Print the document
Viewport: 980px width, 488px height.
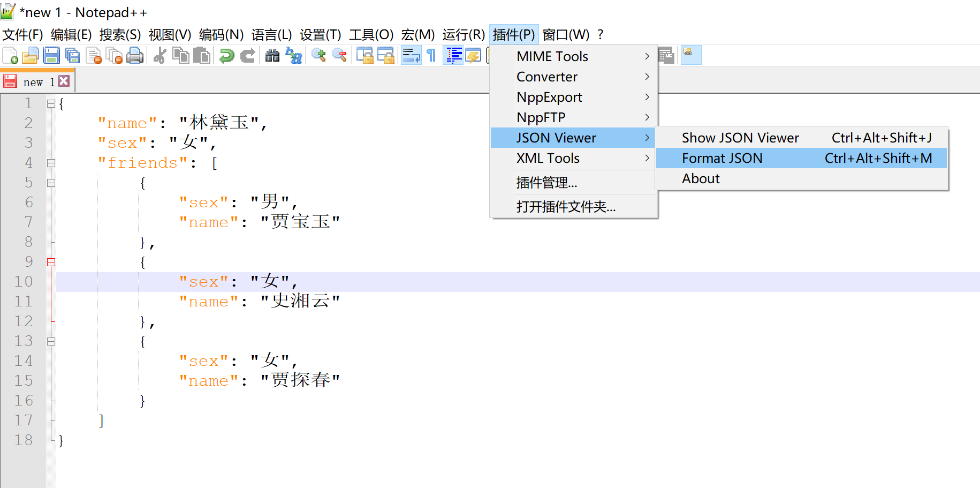[x=135, y=55]
